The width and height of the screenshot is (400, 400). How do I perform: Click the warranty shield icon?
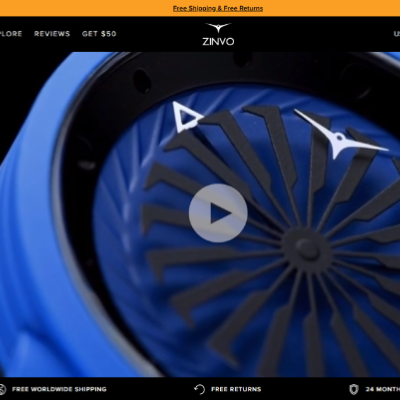tap(353, 389)
